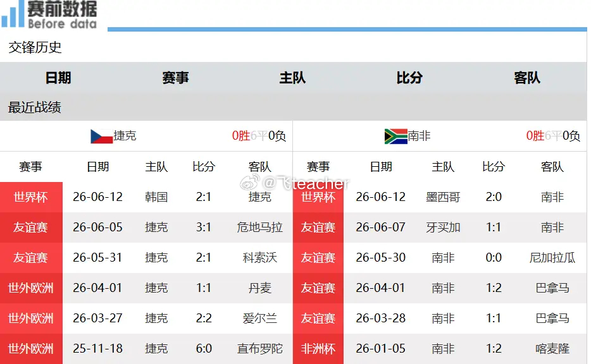Click 友谊赛 tag in the 尼加拉瓜 row
This screenshot has width=591, height=364.
(x=318, y=258)
